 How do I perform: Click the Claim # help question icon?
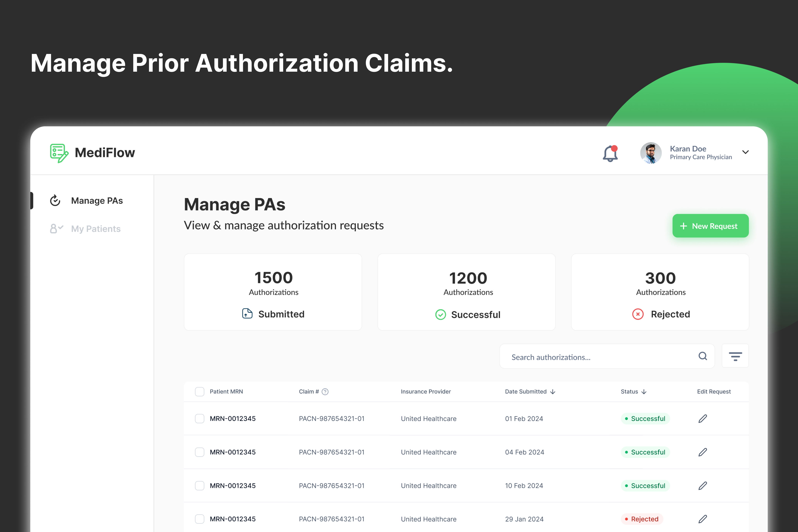pos(325,392)
